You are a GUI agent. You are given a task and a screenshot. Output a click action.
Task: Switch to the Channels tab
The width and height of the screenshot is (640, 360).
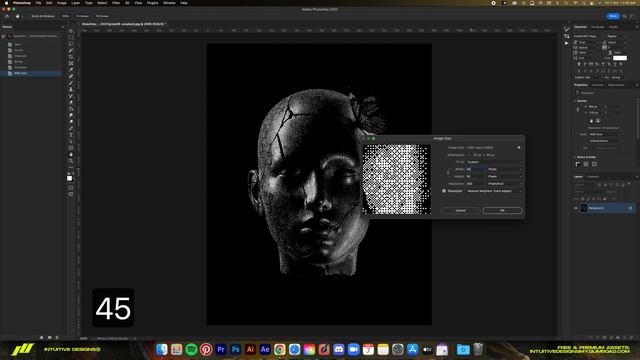593,177
